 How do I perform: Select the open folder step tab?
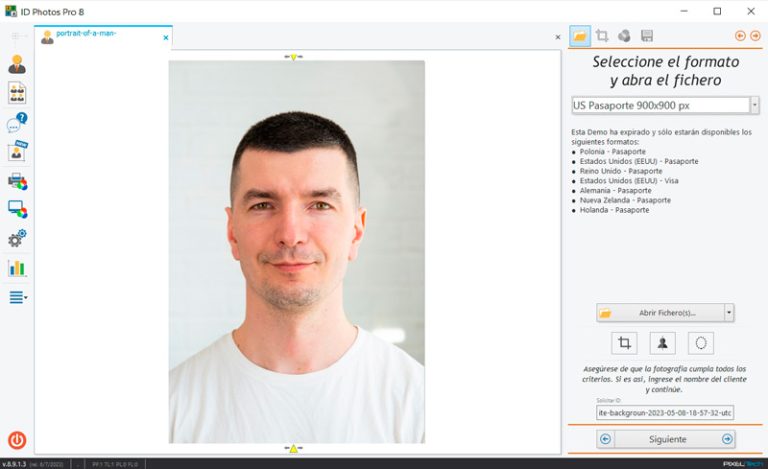580,36
